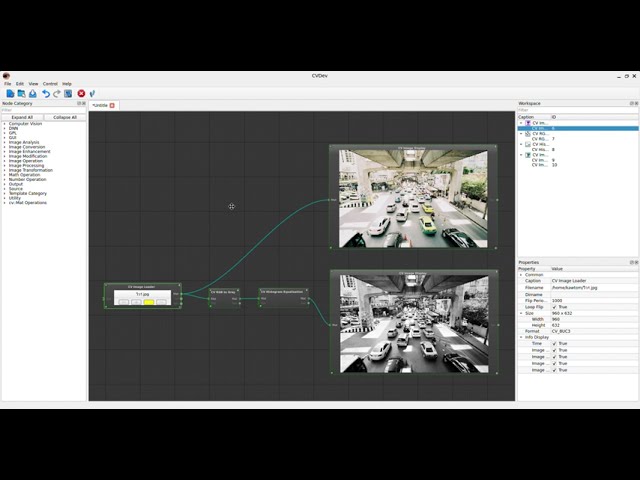Toggle the Time info display checkbox
The width and height of the screenshot is (640, 480).
[554, 344]
